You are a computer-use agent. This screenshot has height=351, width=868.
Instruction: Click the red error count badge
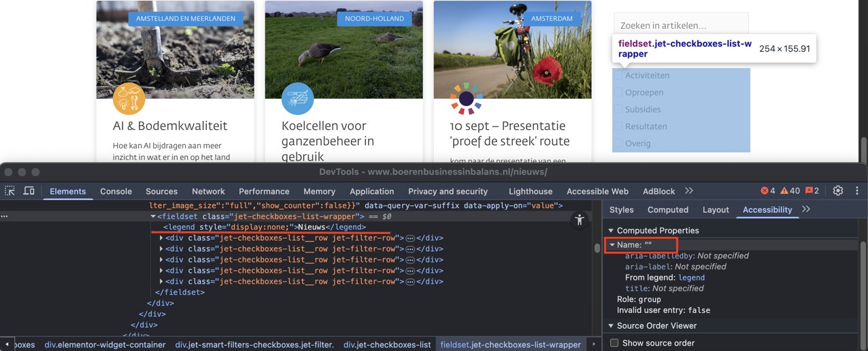[x=768, y=191]
